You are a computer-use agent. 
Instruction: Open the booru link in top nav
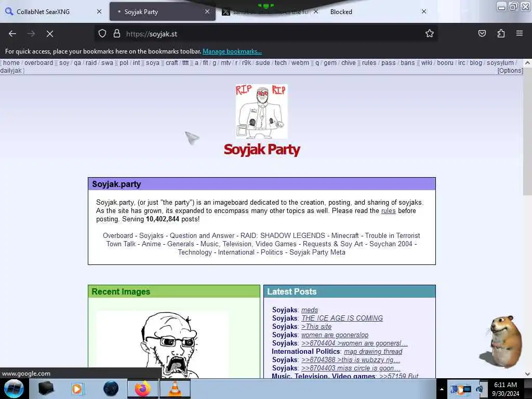pos(445,63)
